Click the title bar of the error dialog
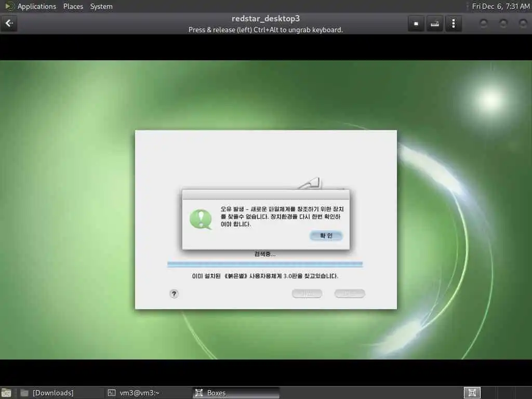Viewport: 532px width, 399px height. click(x=265, y=194)
